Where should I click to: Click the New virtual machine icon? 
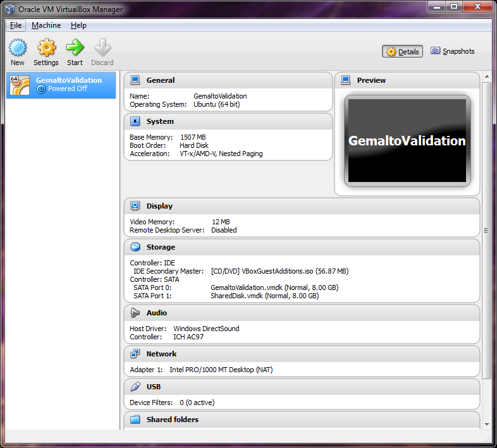18,48
